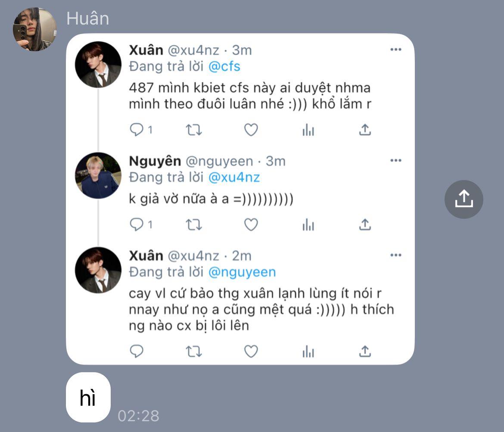Screen dimensions: 504x432
Task: Like Nguyên's tweet
Action: (x=251, y=224)
